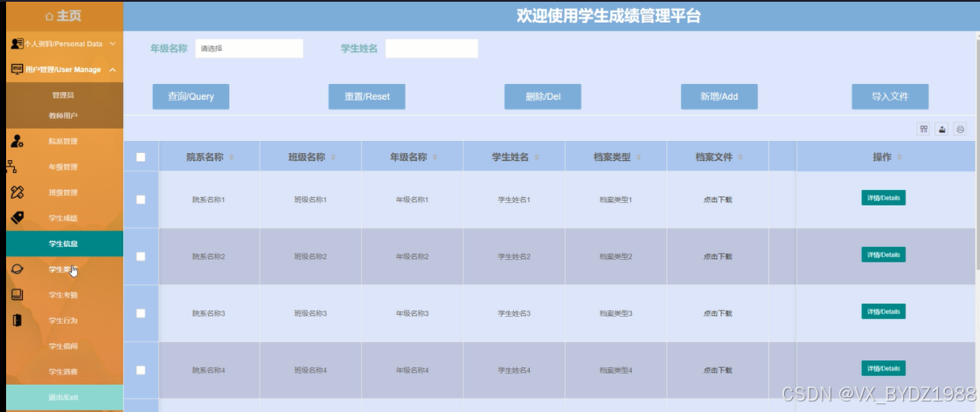Click the 查询/Query button
The width and height of the screenshot is (980, 412).
coord(191,96)
